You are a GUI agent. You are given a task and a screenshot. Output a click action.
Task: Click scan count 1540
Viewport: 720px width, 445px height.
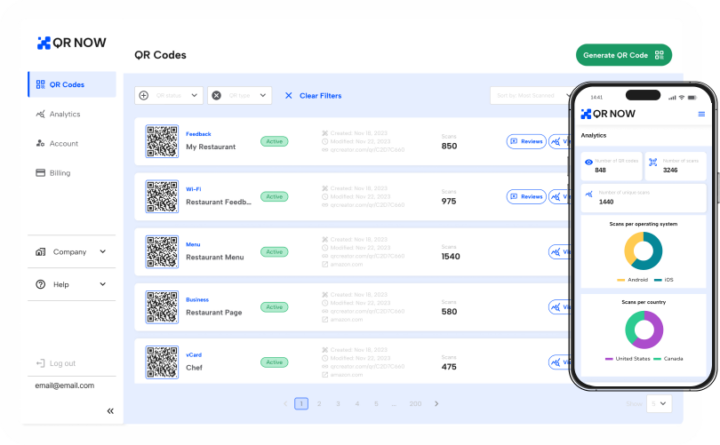coord(450,256)
